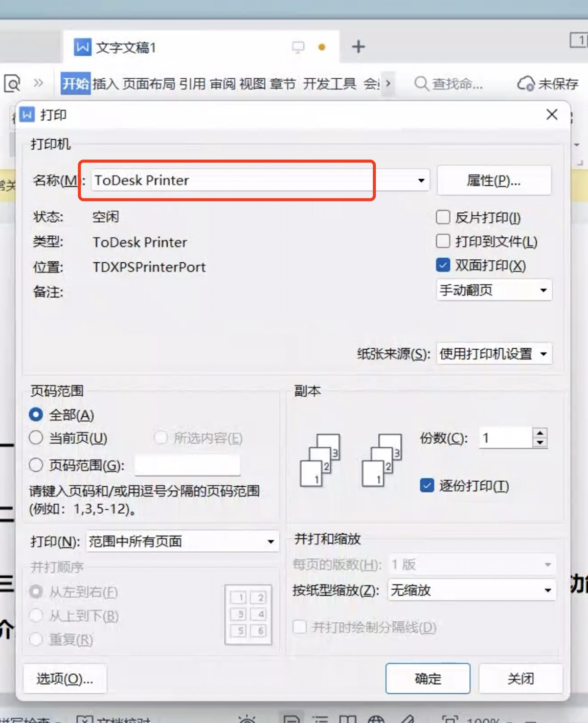Open a new tab with the plus icon

[x=358, y=47]
